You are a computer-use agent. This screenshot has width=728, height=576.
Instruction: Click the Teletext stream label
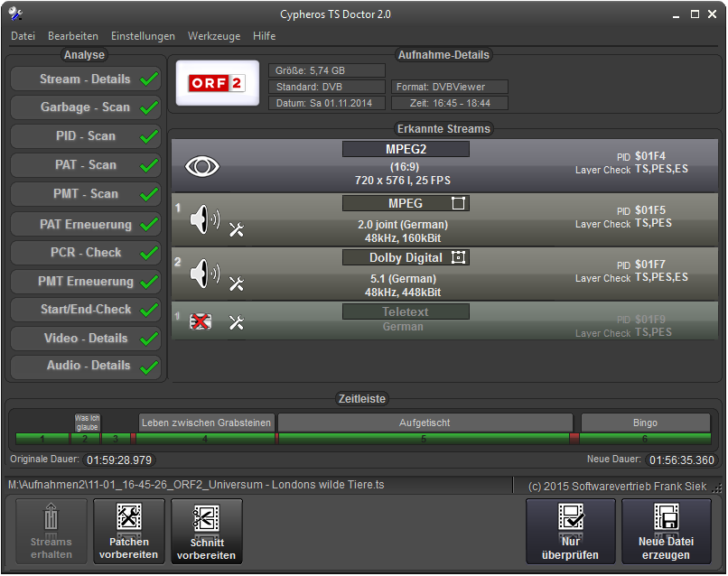point(406,311)
